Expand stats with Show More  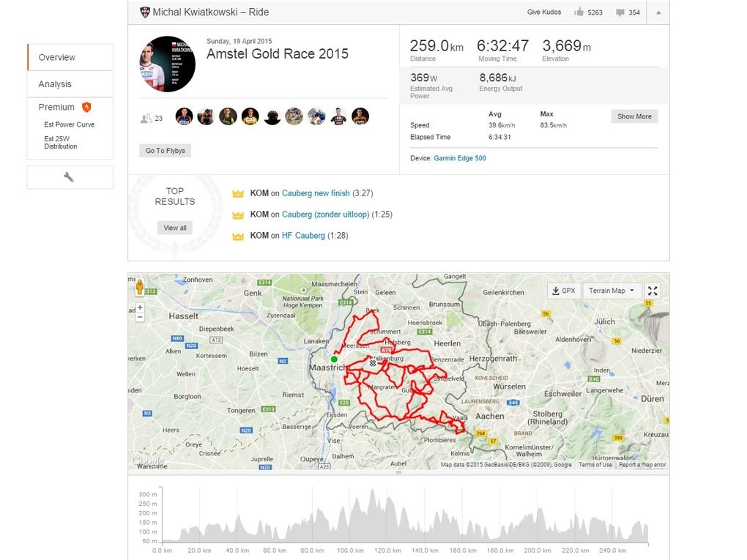(x=634, y=116)
